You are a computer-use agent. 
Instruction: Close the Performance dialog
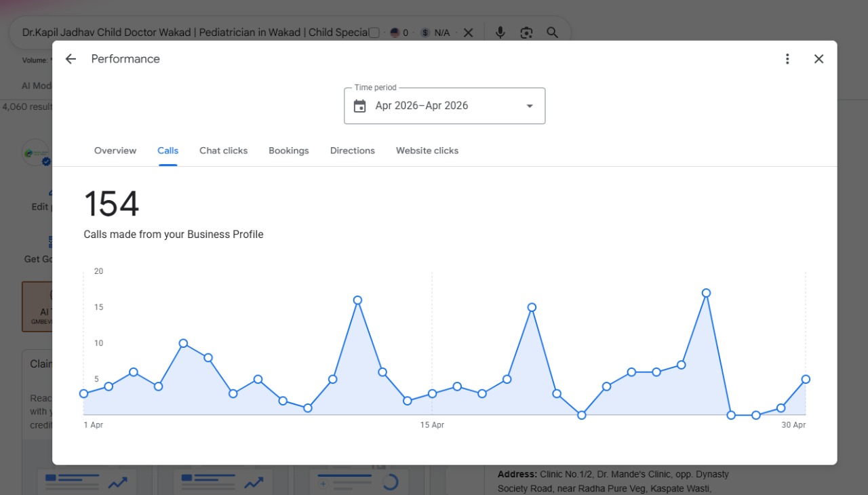pos(818,59)
